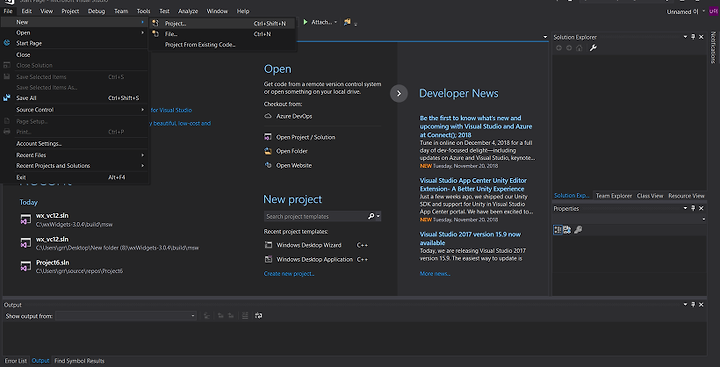The image size is (720, 367).
Task: Click the Solution Explorer wrench properties icon
Action: click(x=593, y=48)
